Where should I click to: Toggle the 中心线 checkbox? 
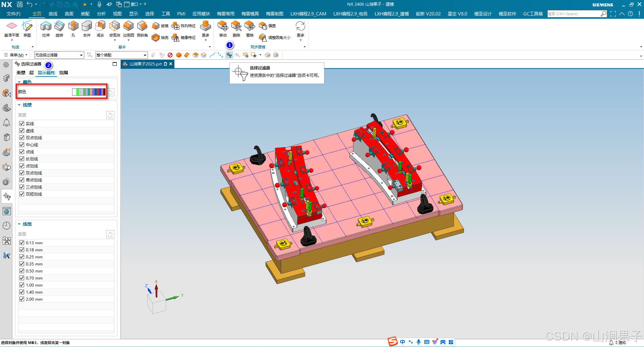click(22, 145)
